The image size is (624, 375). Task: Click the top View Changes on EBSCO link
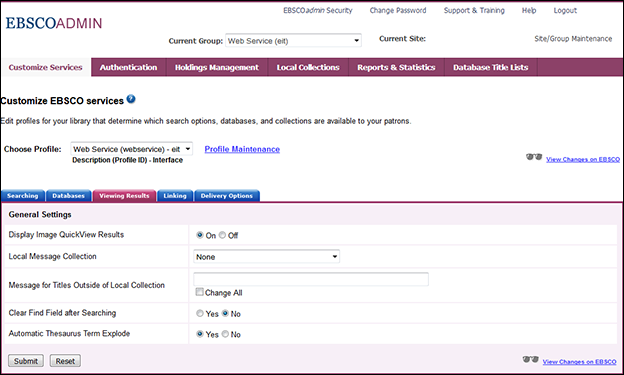tap(583, 160)
